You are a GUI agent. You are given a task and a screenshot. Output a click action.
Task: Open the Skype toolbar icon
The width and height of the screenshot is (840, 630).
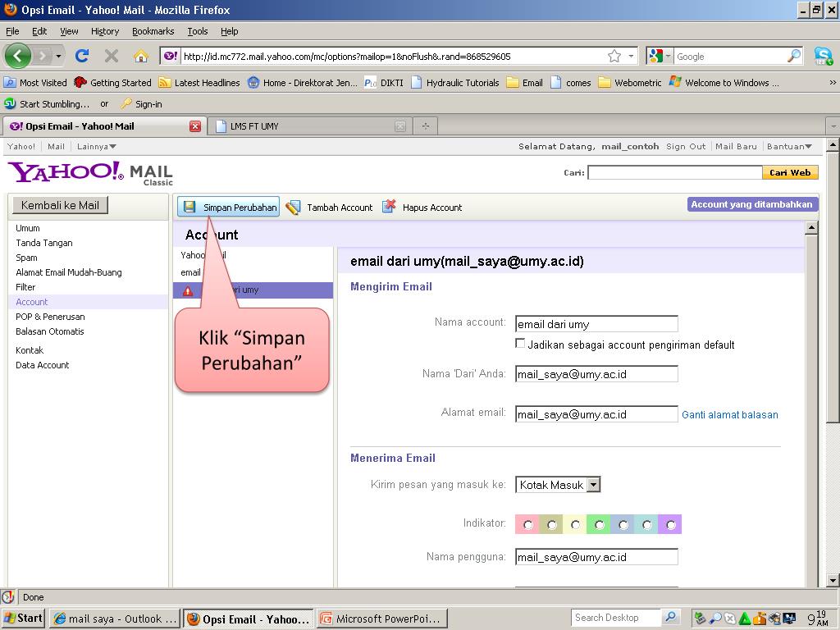(823, 56)
